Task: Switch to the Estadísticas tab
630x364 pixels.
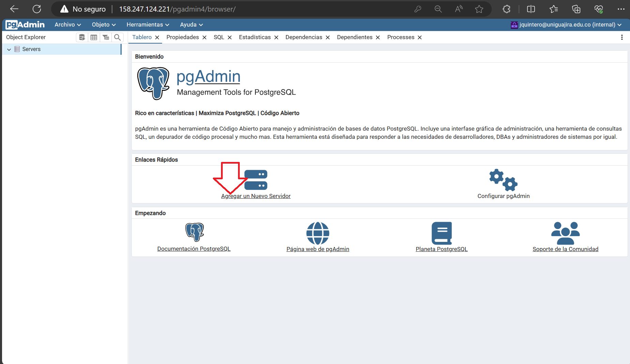Action: pyautogui.click(x=255, y=37)
